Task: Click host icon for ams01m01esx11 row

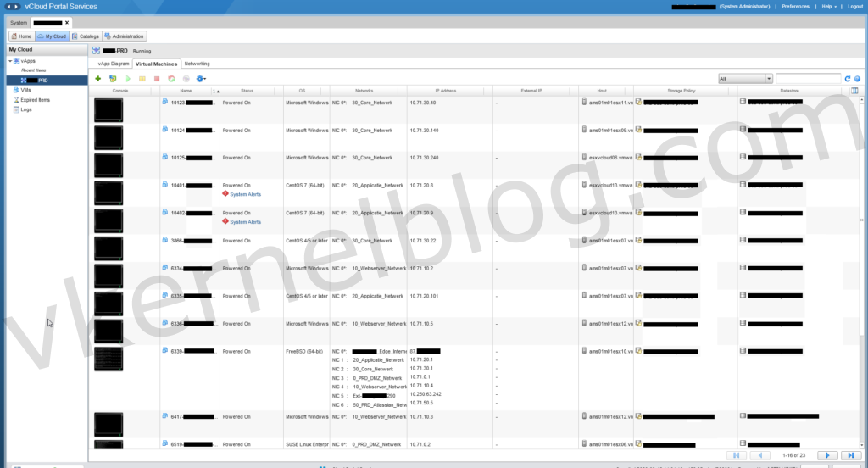Action: (584, 102)
